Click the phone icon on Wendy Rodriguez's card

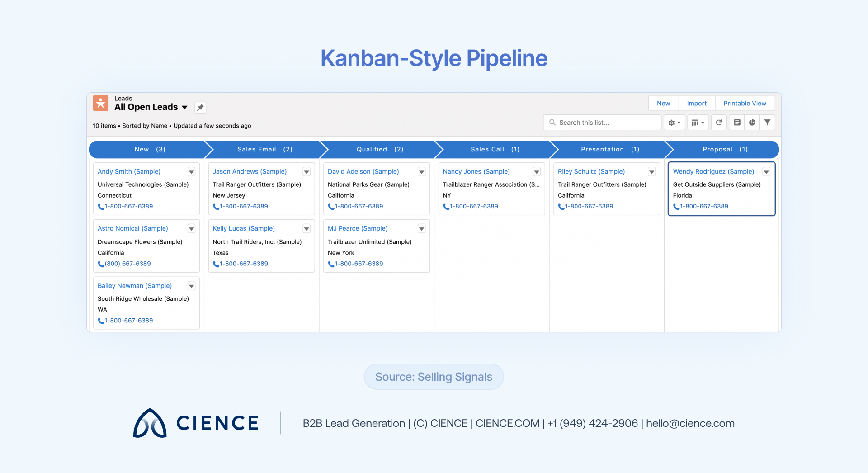point(675,207)
